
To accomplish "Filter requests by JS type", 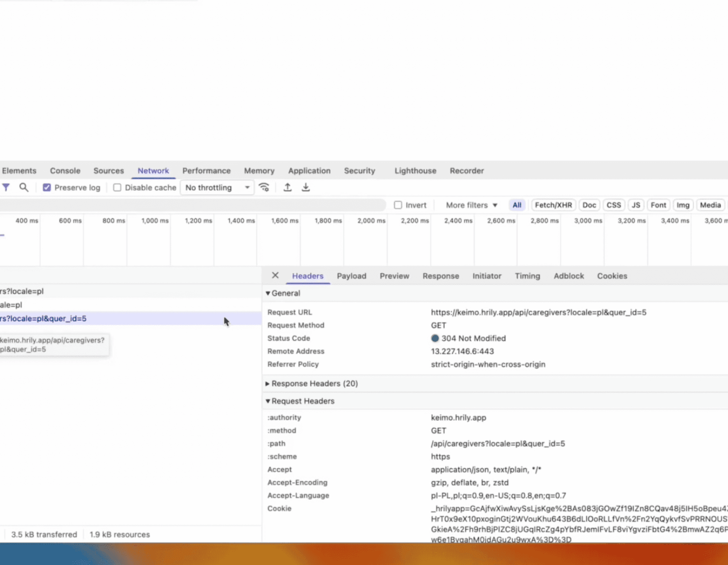I will pyautogui.click(x=636, y=205).
